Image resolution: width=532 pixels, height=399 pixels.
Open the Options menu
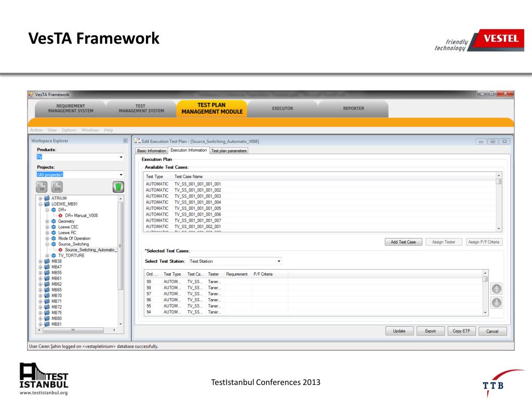[x=69, y=130]
